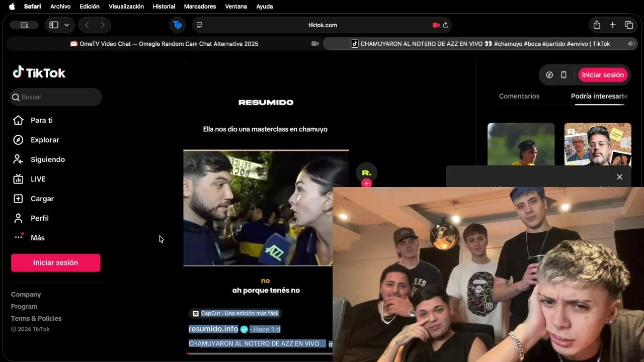Image resolution: width=644 pixels, height=362 pixels.
Task: Open the Visualización menu
Action: tap(126, 7)
